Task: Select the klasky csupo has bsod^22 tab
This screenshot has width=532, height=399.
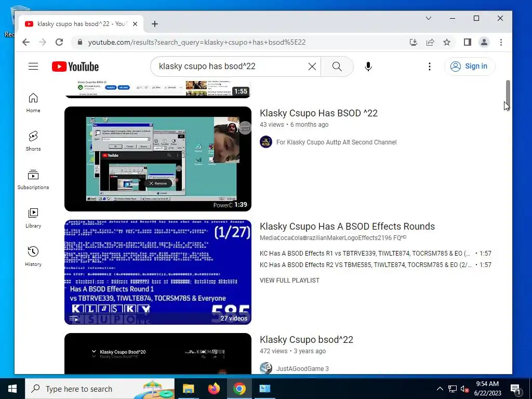Action: [x=81, y=24]
